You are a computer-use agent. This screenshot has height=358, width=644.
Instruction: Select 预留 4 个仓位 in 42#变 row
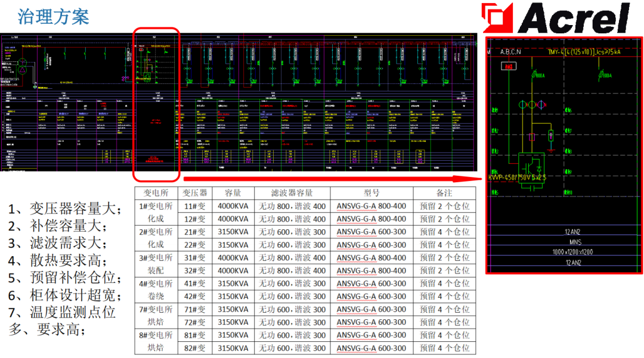pyautogui.click(x=444, y=296)
